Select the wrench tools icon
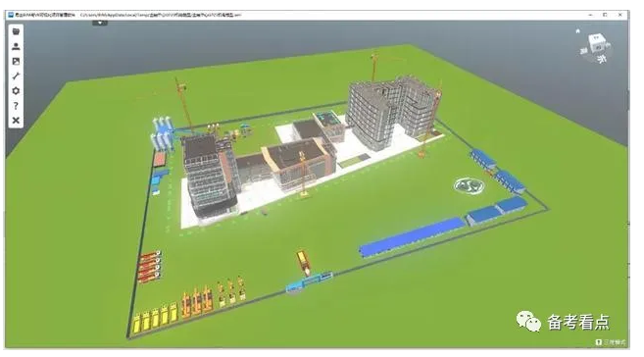644x357 pixels. click(16, 76)
